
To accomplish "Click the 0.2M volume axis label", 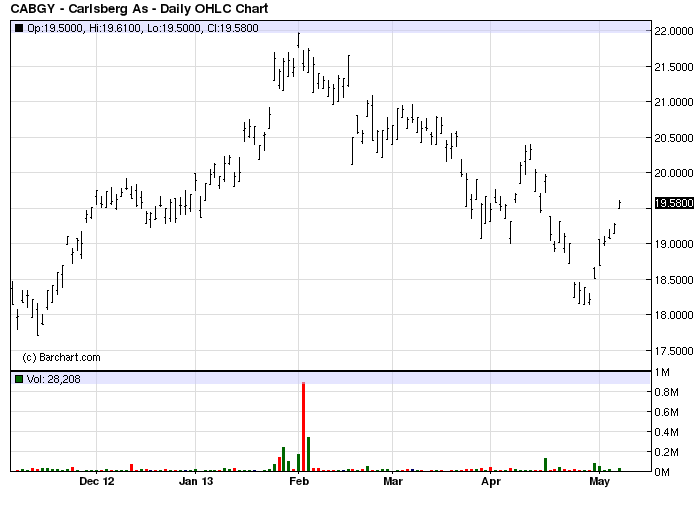I will (667, 452).
